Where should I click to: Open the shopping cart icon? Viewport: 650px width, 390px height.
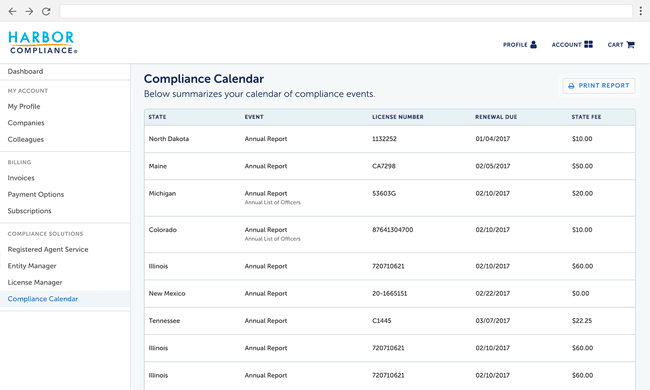(631, 44)
